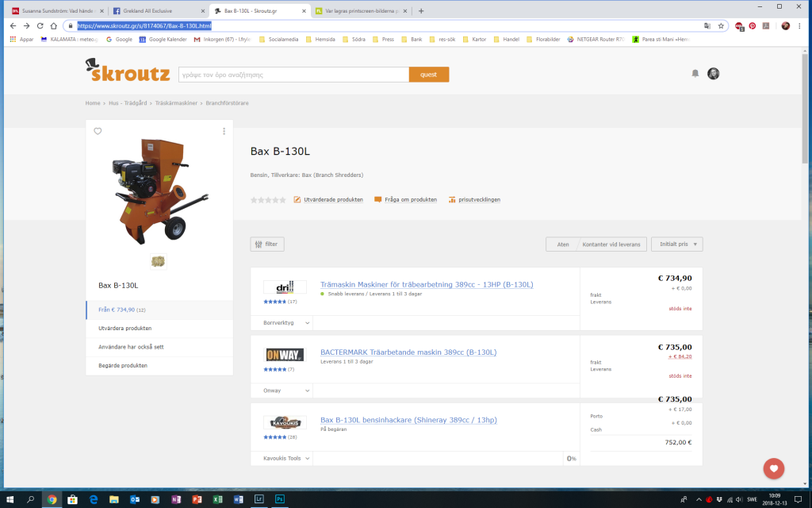Toggle Kontanter vid leverans filter
Screen dimensions: 812x508
(x=611, y=244)
